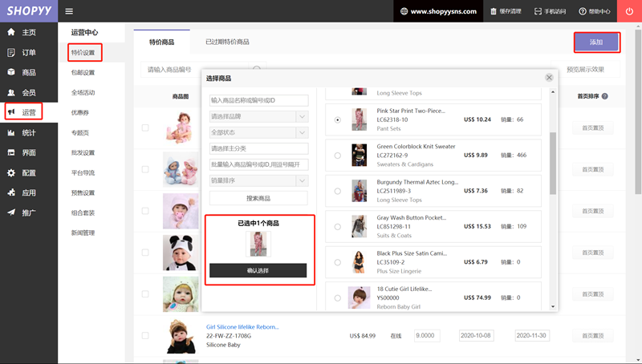Open 平台导流 submenu item
Screen dimensions: 642x364
(x=83, y=172)
